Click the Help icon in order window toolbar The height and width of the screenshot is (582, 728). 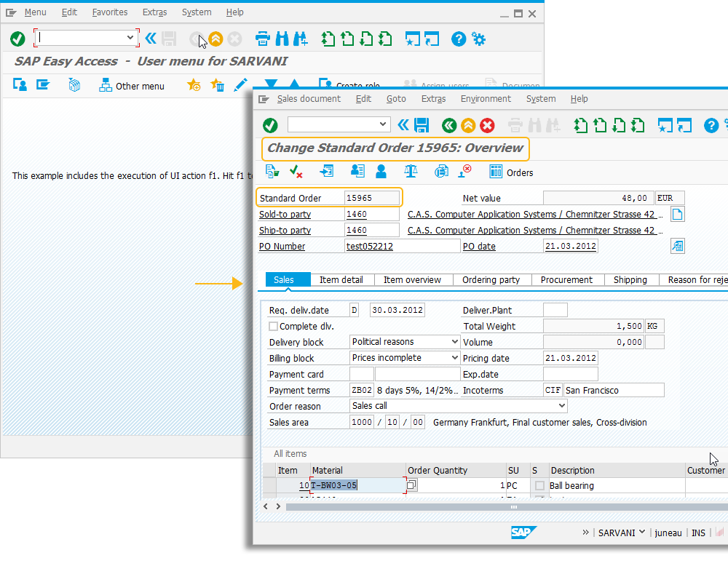711,125
